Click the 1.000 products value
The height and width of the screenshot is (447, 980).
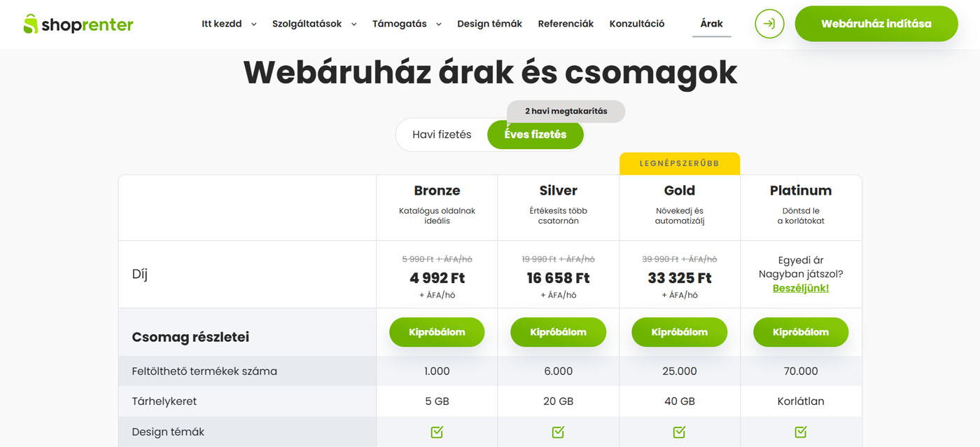(437, 371)
